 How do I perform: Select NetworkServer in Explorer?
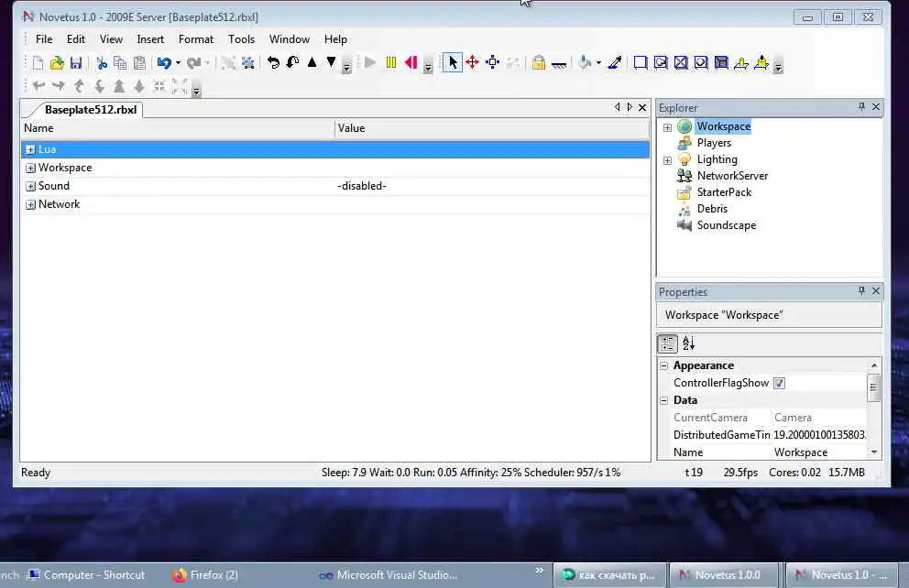tap(732, 176)
